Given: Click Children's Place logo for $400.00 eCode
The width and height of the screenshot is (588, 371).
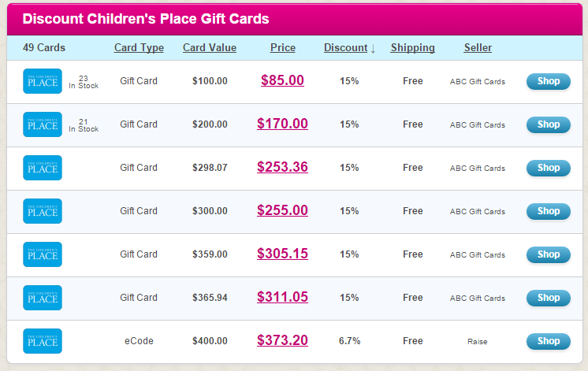Looking at the screenshot, I should coord(43,341).
